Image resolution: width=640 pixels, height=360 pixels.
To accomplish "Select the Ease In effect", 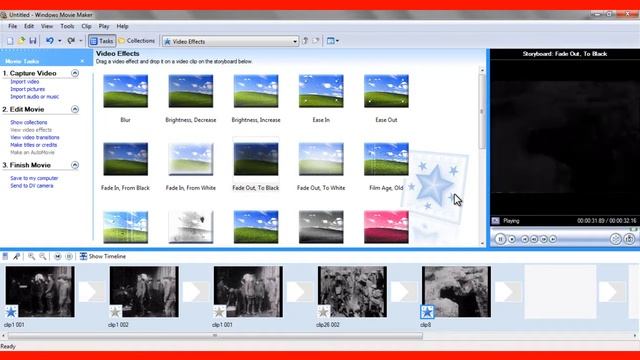I will click(321, 91).
